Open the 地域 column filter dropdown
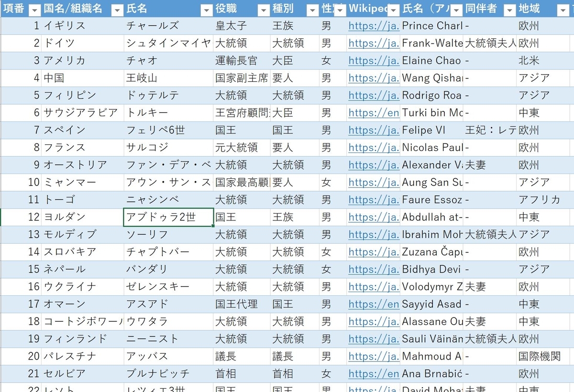Screen dimensions: 574x392 (563, 9)
